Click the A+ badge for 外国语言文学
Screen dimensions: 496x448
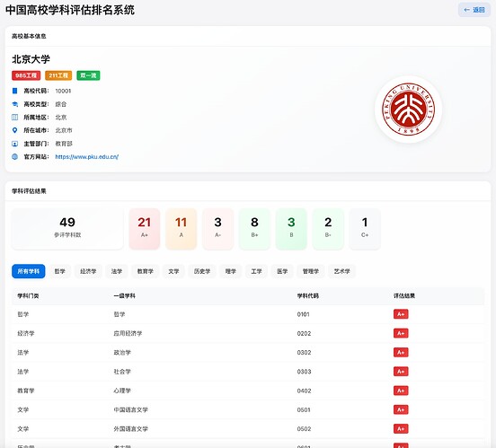[x=401, y=429]
